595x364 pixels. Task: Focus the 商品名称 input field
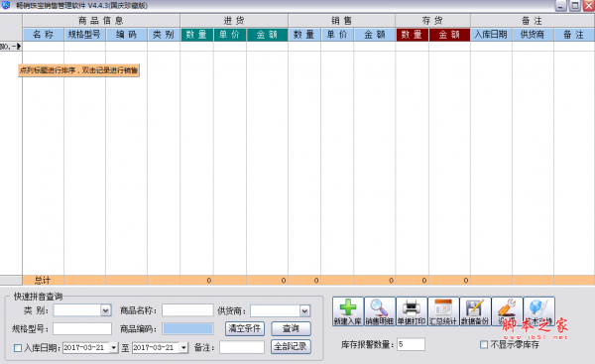(x=187, y=310)
